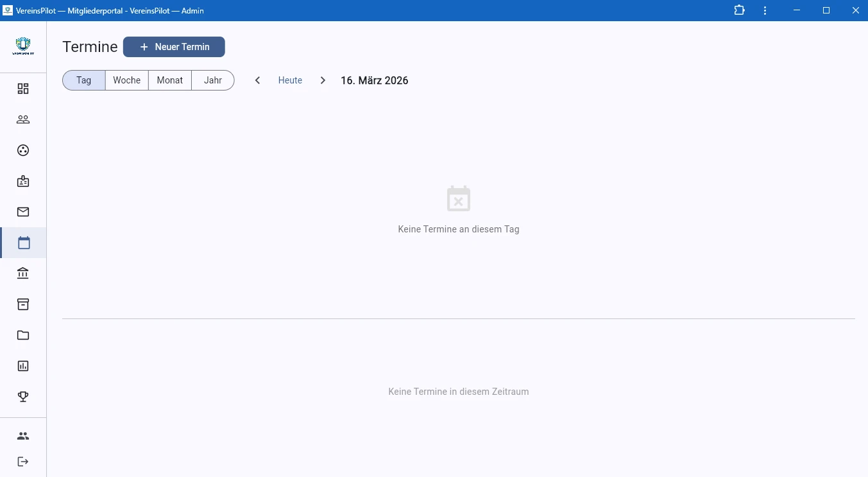Click the soccer ball icon in the sidebar

coord(23,150)
